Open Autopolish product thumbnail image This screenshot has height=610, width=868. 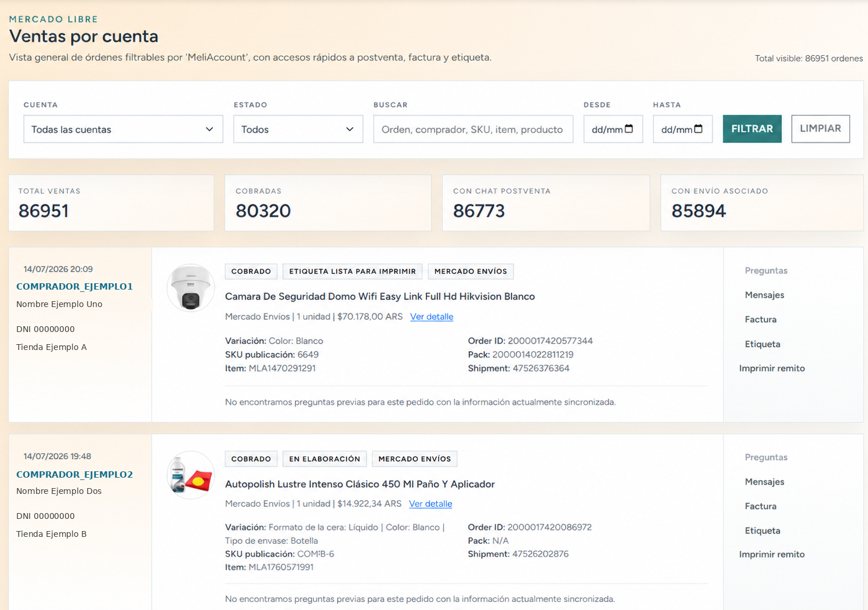coord(190,475)
